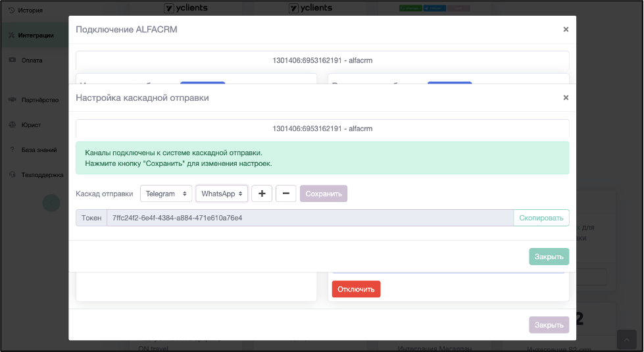Open Интеграции in the sidebar

[x=36, y=36]
